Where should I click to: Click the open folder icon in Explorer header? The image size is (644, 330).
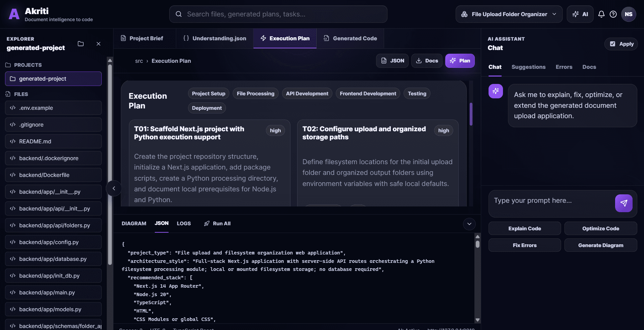pyautogui.click(x=81, y=44)
